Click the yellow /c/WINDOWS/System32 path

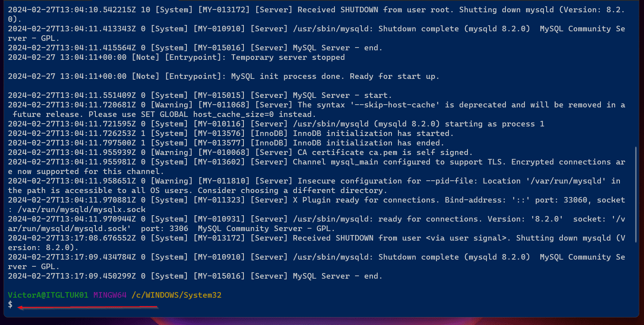(x=177, y=295)
